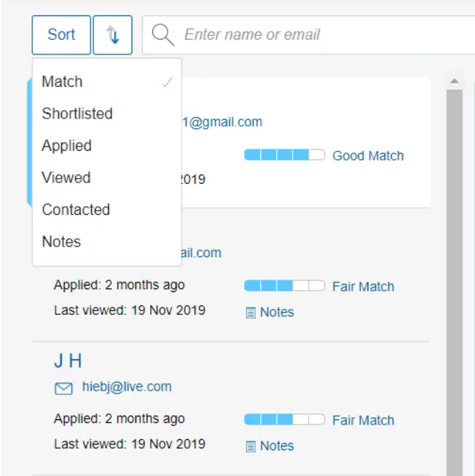The image size is (475, 476).
Task: Open candidate J H profile name
Action: coord(68,361)
